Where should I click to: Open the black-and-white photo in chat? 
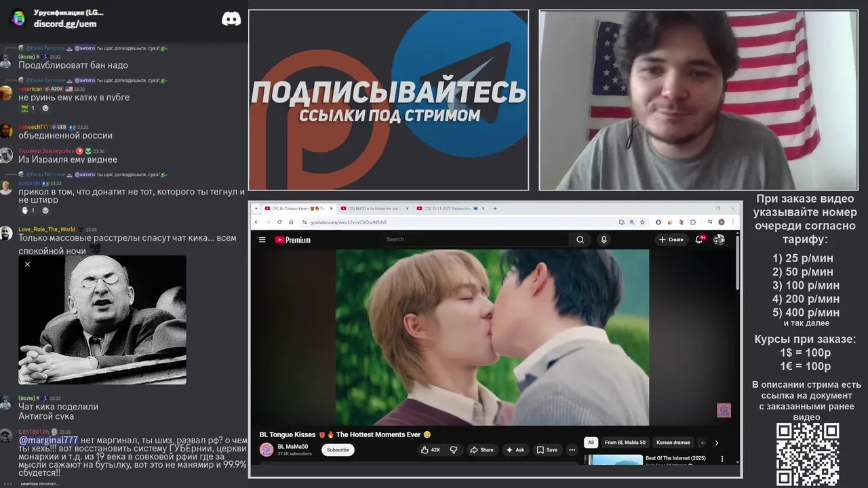pos(102,319)
